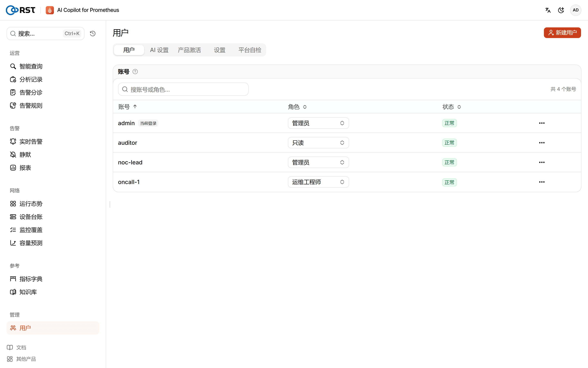Switch to the 设置 tab
The height and width of the screenshot is (368, 588).
coord(220,50)
